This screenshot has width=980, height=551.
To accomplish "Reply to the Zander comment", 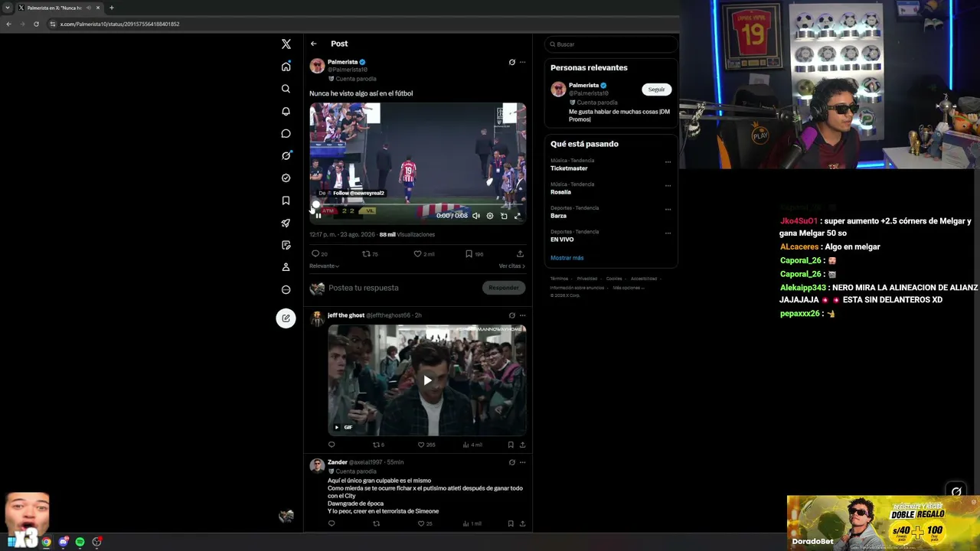I will 332,523.
